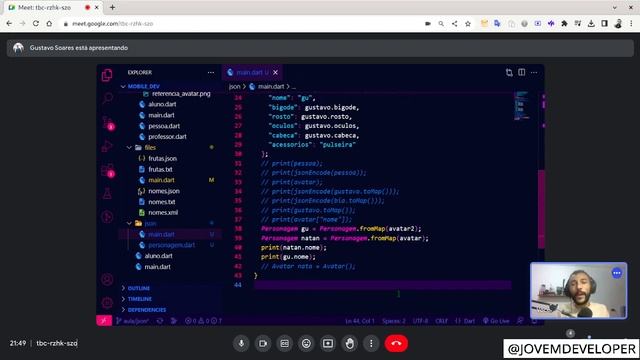The width and height of the screenshot is (640, 360).
Task: Expand the DEPENDENCIES section
Action: click(147, 310)
